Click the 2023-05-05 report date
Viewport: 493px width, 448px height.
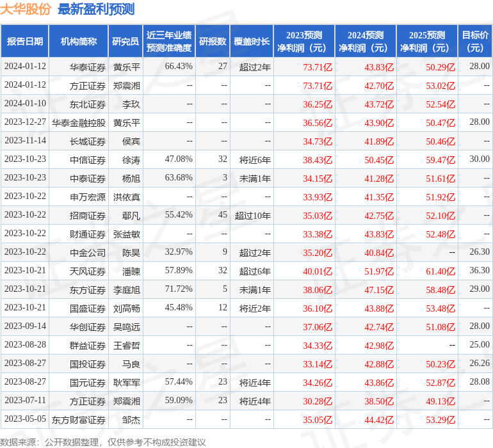[x=25, y=419]
